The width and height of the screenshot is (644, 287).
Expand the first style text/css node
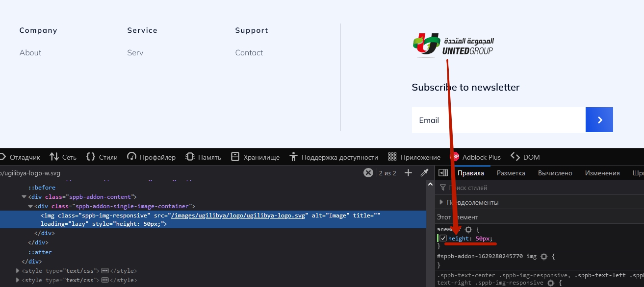point(18,271)
